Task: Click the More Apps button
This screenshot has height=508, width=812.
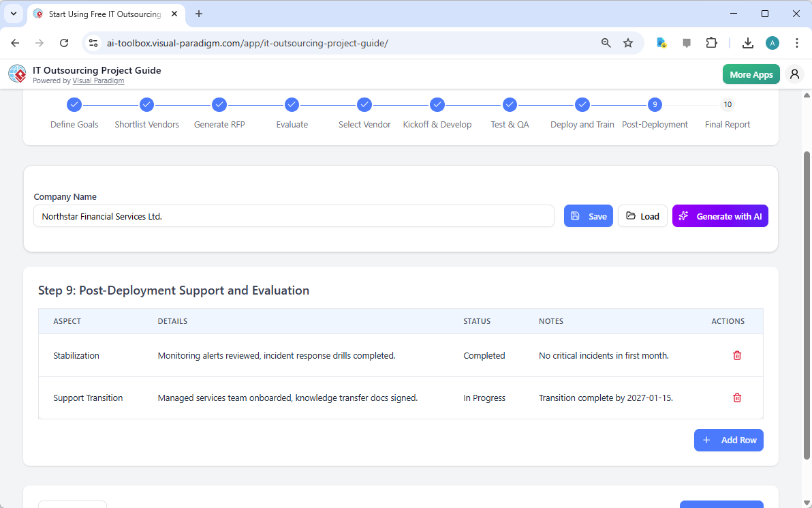Action: 751,74
